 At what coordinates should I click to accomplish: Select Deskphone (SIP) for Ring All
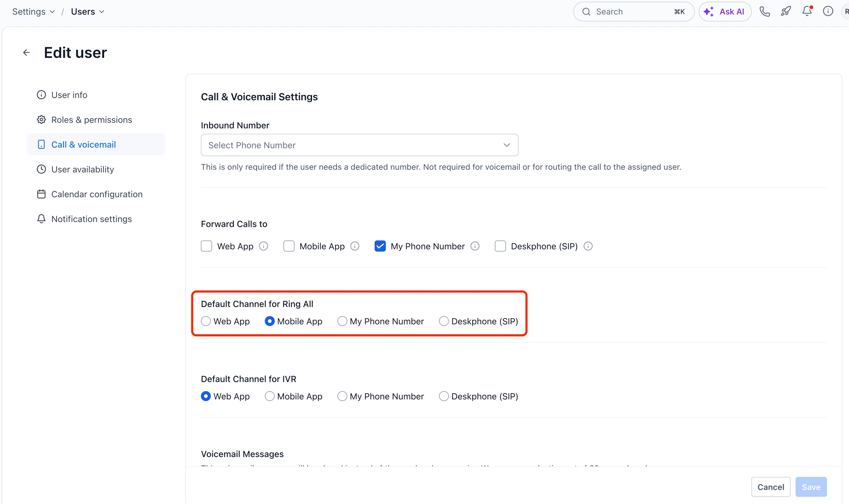[444, 321]
